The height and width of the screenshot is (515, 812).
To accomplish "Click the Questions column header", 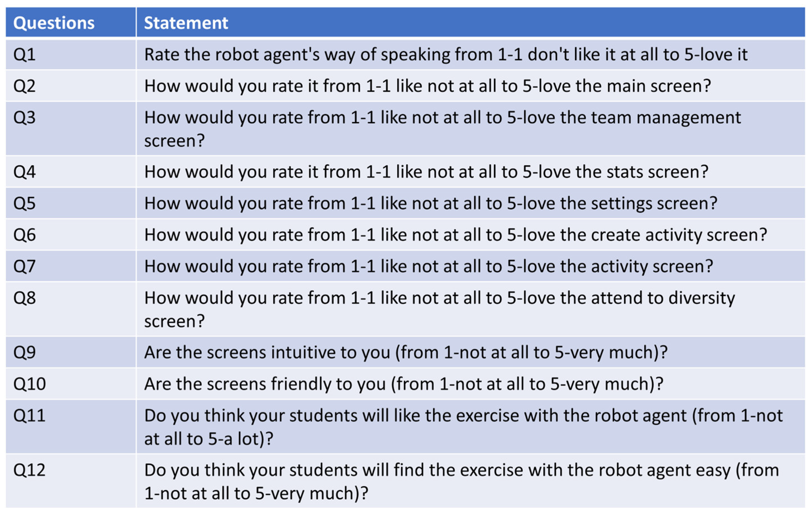I will point(53,23).
